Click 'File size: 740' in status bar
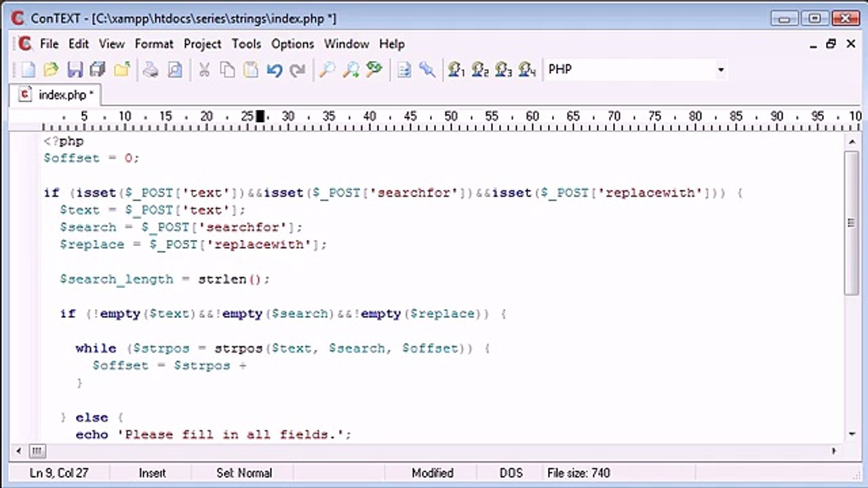This screenshot has width=868, height=488. 578,473
